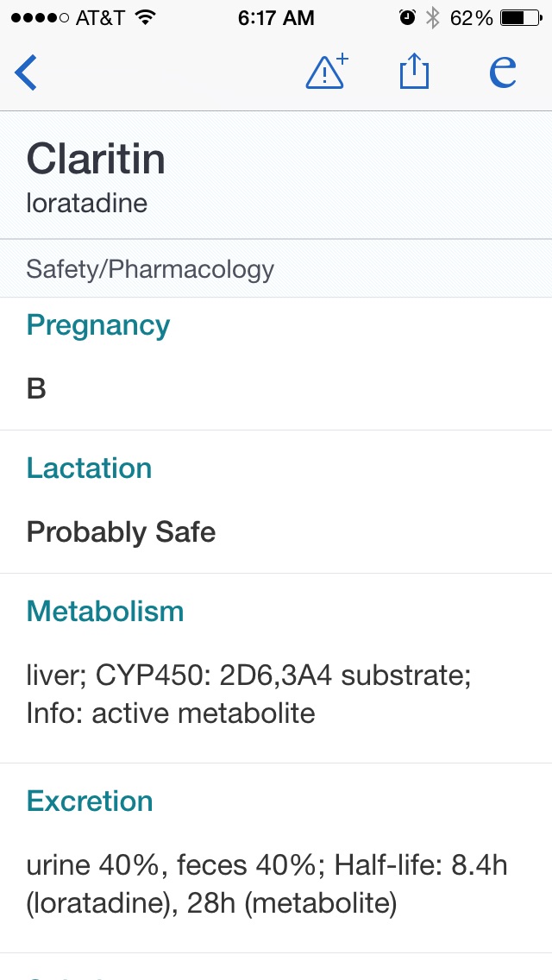The image size is (552, 980).
Task: Tap the half-life excretion details text
Action: coord(267,883)
